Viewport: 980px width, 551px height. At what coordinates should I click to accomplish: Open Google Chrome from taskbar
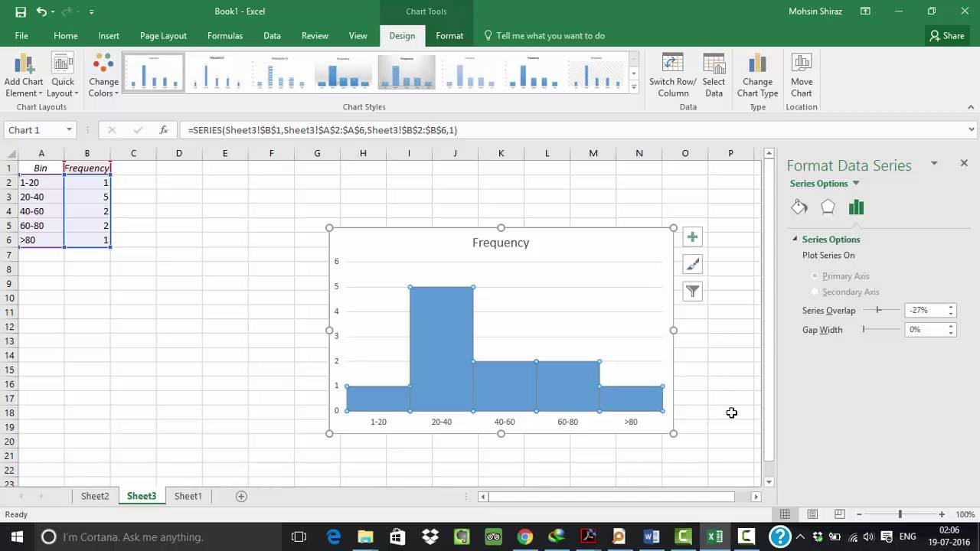pyautogui.click(x=524, y=536)
